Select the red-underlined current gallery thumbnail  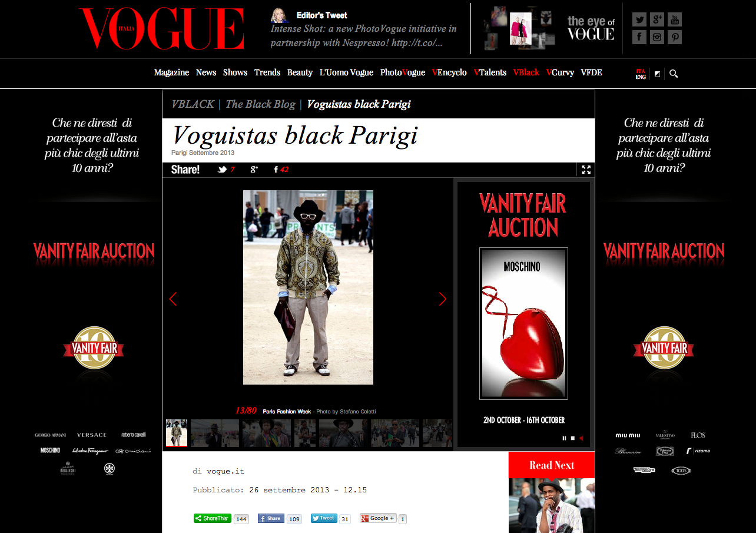(177, 433)
